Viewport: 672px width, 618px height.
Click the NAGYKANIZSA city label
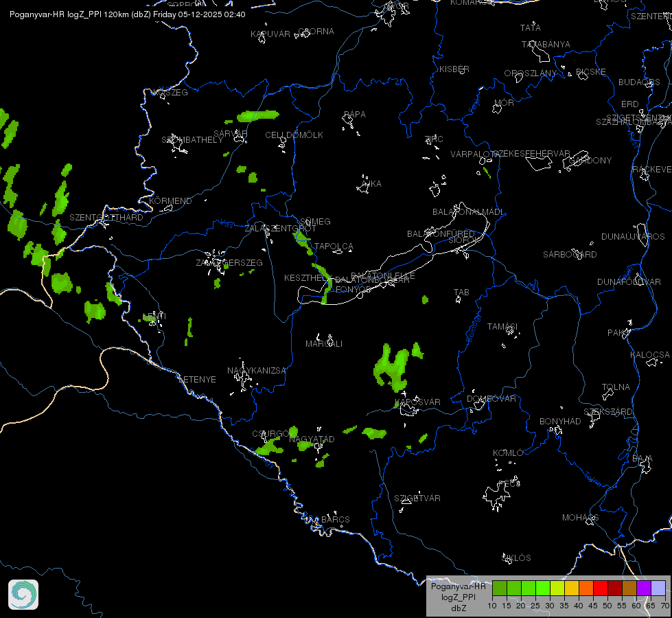click(x=256, y=371)
